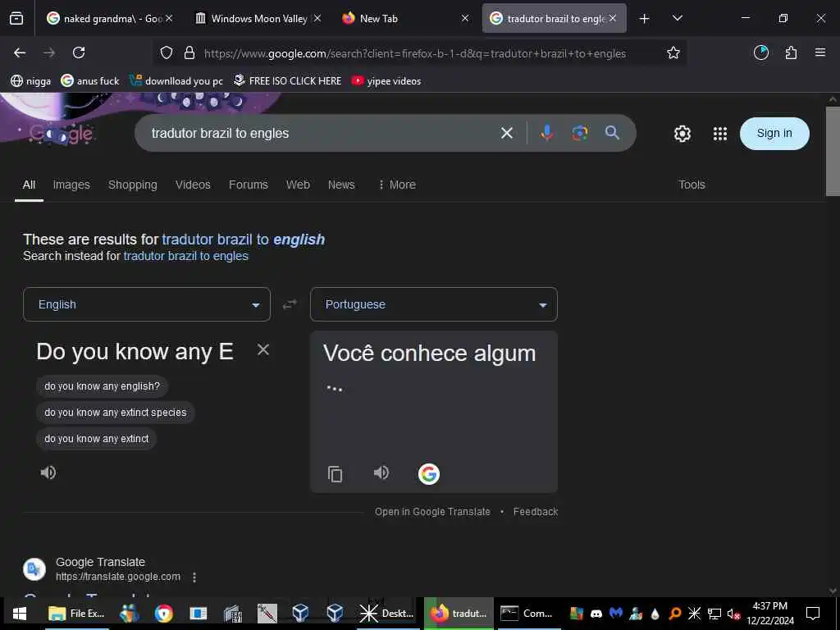840x630 pixels.
Task: Select the News results tab
Action: pos(341,185)
